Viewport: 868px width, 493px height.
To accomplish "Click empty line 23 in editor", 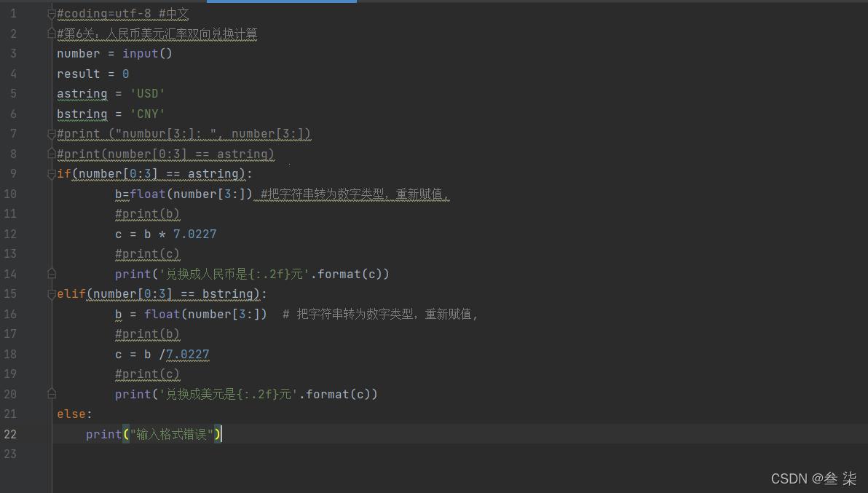I will pos(459,454).
